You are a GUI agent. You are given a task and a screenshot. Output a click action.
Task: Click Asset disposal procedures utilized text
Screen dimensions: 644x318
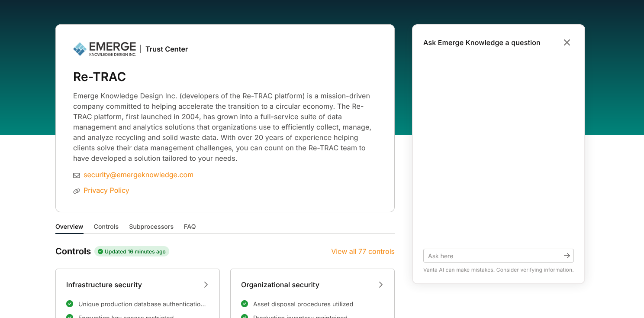[303, 304]
